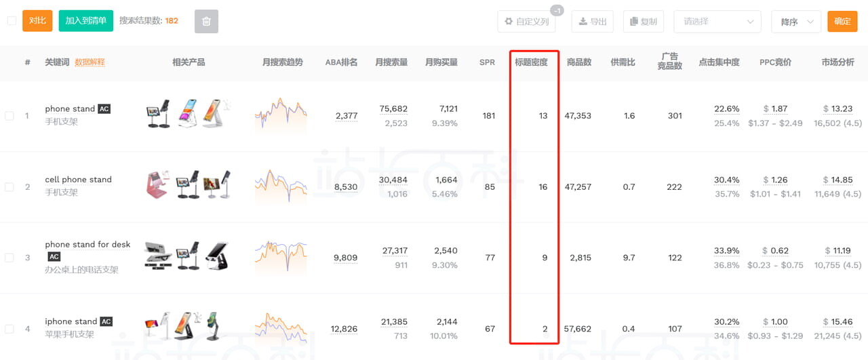Image resolution: width=868 pixels, height=360 pixels.
Task: Open search trend chart for iphone stand
Action: (281, 328)
